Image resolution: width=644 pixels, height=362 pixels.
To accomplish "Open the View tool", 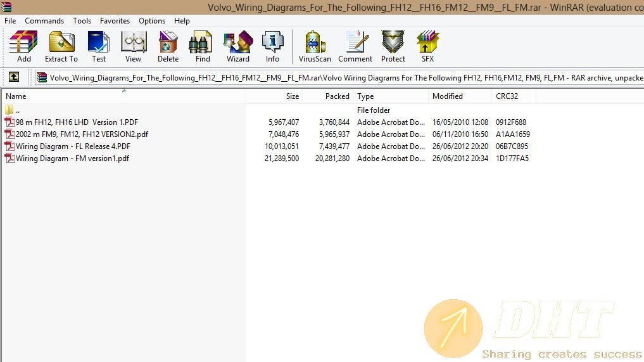I will pyautogui.click(x=134, y=46).
